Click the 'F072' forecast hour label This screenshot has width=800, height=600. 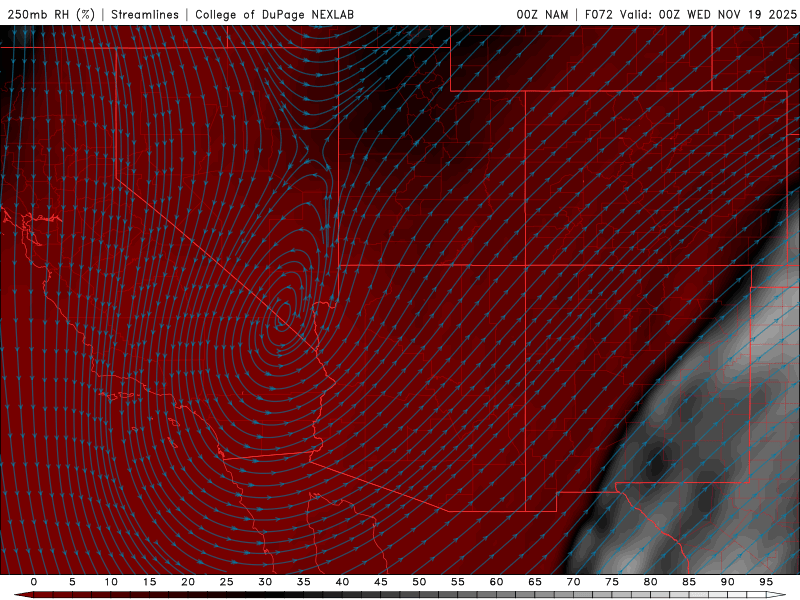[598, 14]
